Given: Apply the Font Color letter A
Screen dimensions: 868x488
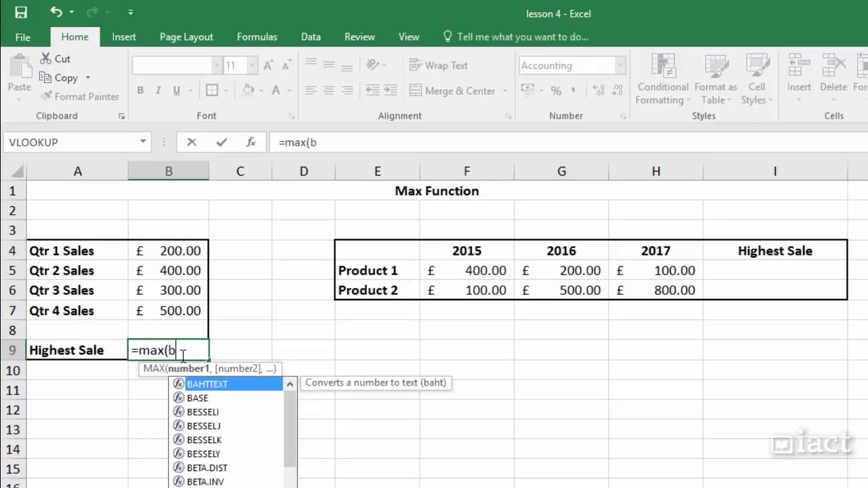Looking at the screenshot, I should pos(276,91).
